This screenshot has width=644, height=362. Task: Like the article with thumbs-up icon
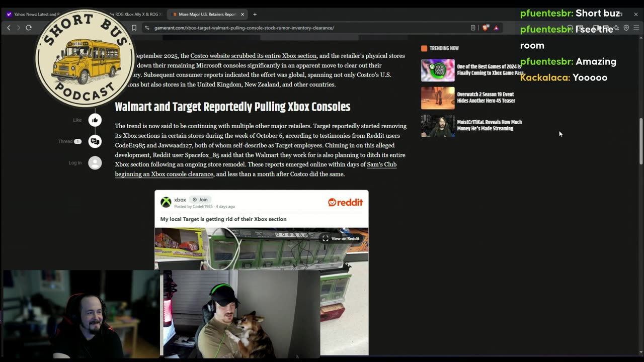click(x=95, y=120)
